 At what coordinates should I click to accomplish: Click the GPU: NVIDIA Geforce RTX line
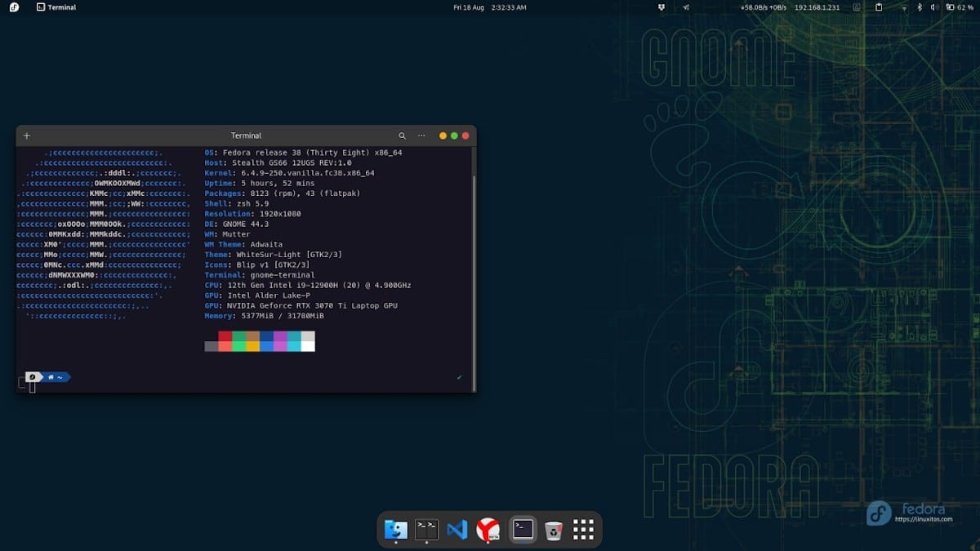(x=301, y=305)
